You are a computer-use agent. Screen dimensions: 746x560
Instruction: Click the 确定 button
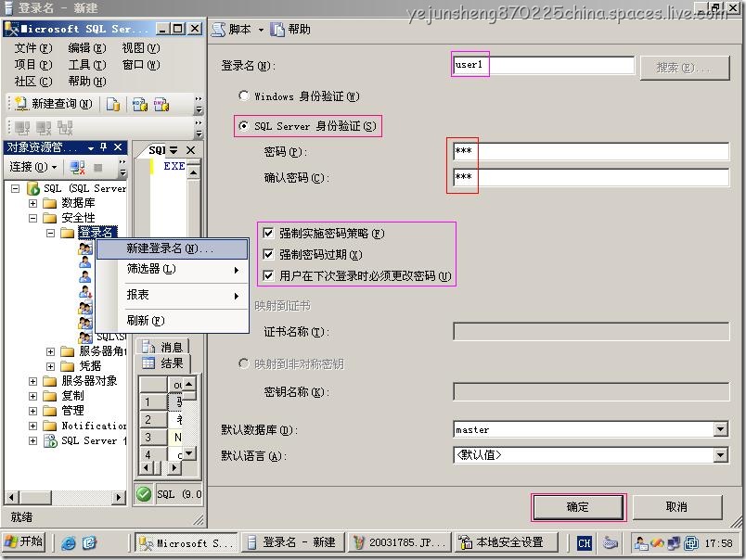[578, 507]
